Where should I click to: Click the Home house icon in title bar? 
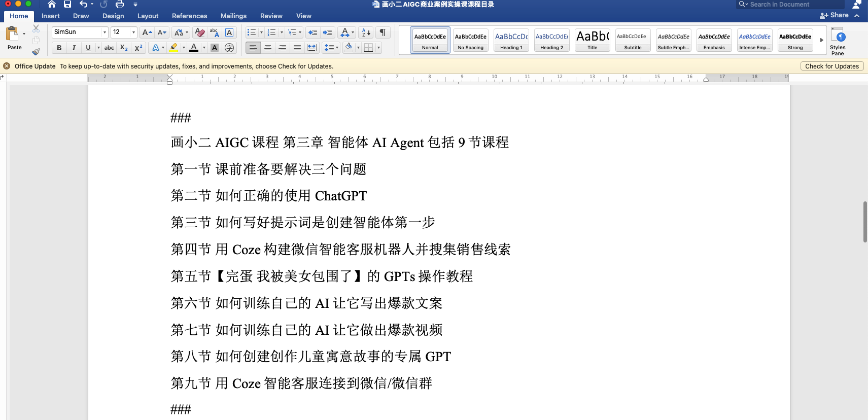pos(52,4)
